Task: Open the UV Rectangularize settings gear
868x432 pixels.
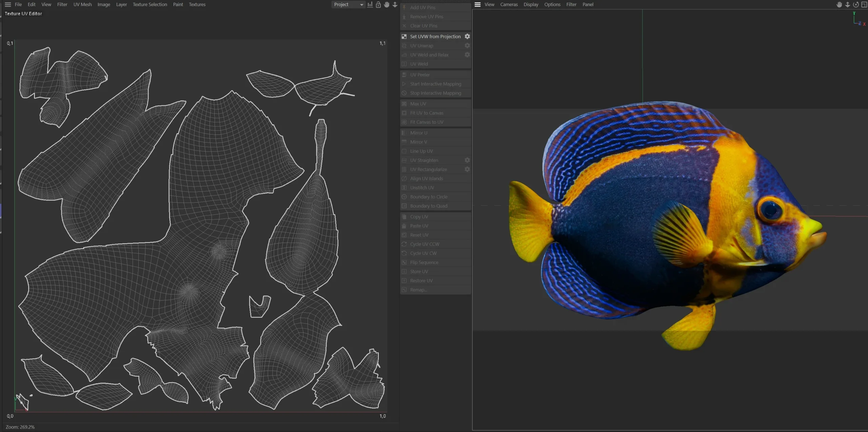Action: (x=467, y=169)
